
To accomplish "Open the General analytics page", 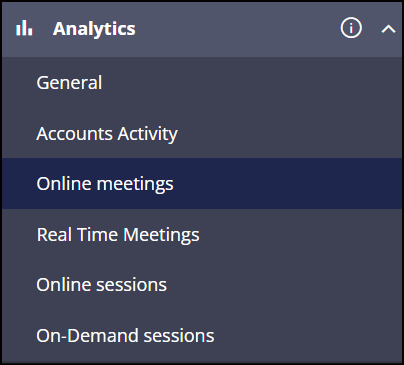I will [x=202, y=82].
